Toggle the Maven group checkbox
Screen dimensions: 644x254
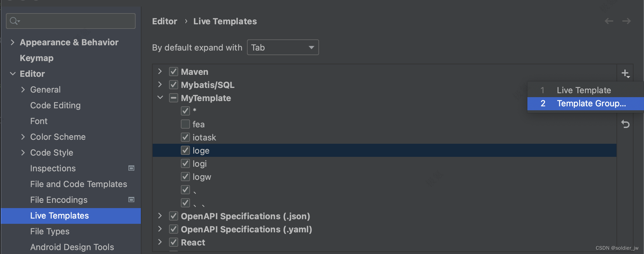tap(174, 72)
